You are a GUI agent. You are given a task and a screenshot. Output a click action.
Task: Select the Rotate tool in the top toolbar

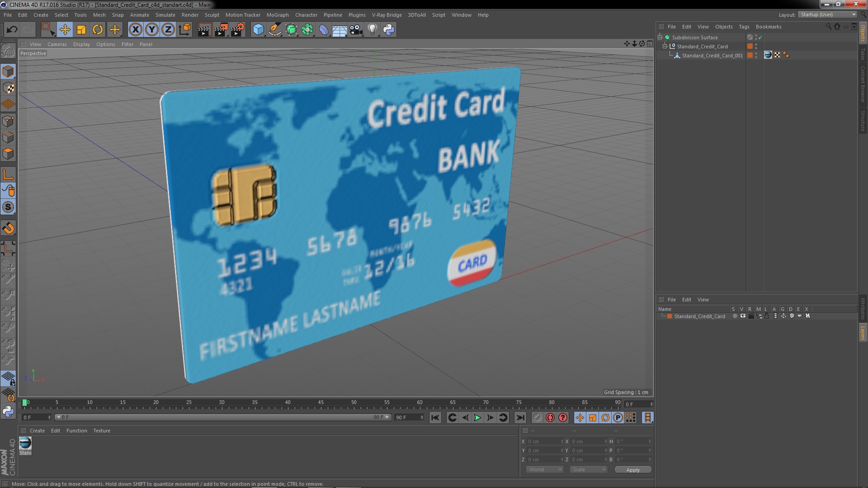click(x=98, y=30)
